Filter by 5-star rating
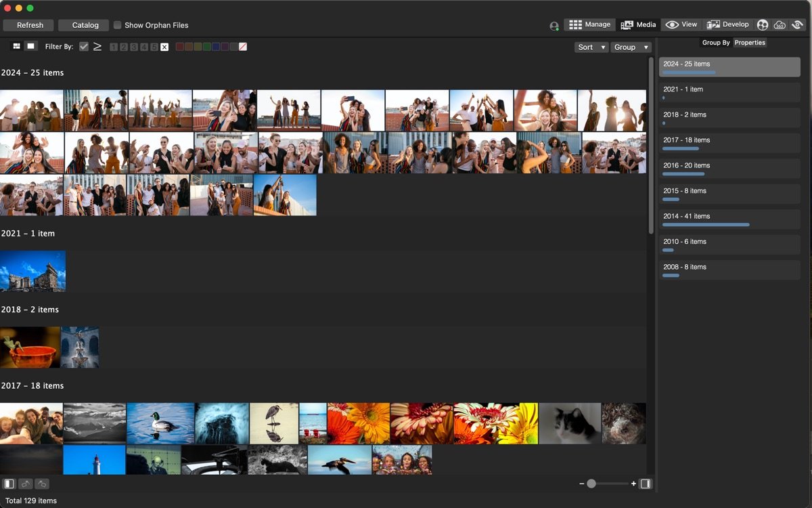812x508 pixels. (154, 47)
